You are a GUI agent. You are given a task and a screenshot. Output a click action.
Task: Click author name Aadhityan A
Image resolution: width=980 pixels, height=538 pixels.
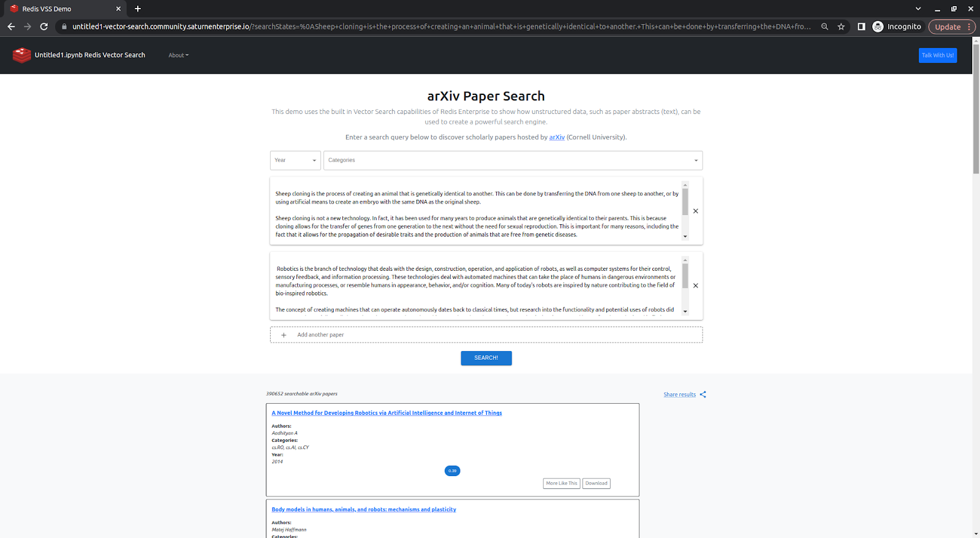pyautogui.click(x=285, y=433)
